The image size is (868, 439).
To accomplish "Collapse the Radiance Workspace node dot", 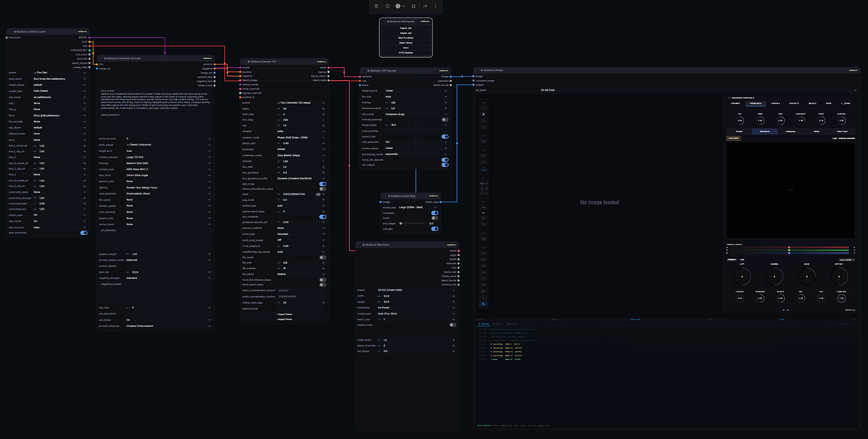I will (x=388, y=21).
